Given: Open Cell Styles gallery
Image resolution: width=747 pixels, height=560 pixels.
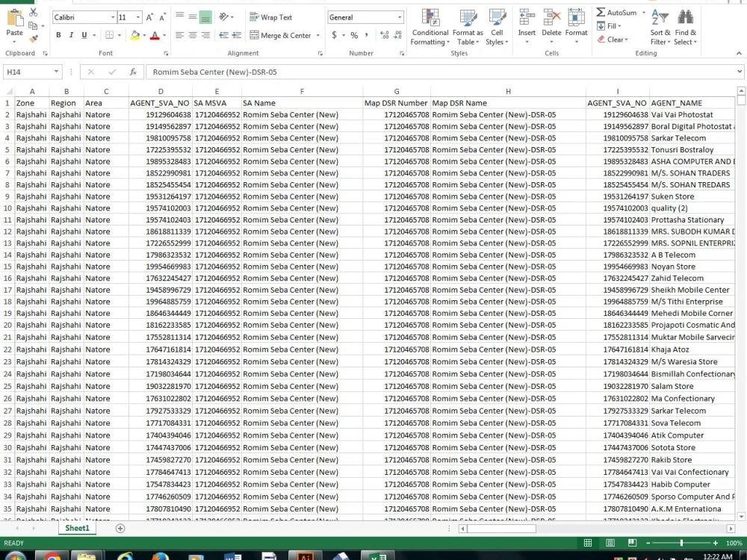Looking at the screenshot, I should coord(497,27).
